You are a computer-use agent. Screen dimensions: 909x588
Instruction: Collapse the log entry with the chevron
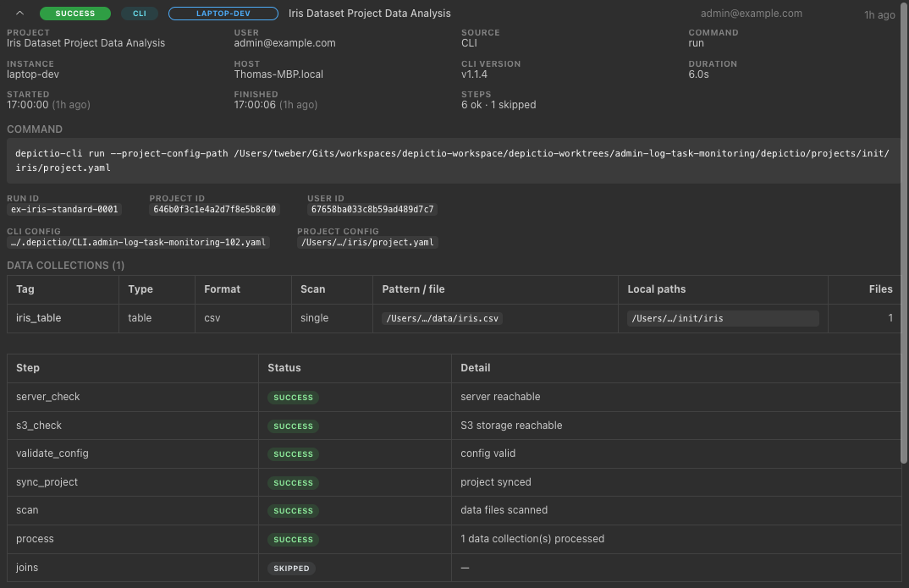click(x=19, y=14)
